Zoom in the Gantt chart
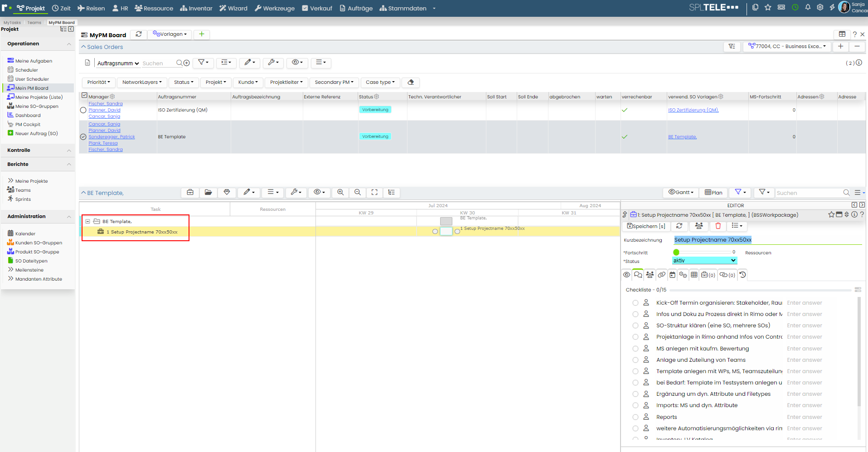This screenshot has width=868, height=452. coord(340,192)
